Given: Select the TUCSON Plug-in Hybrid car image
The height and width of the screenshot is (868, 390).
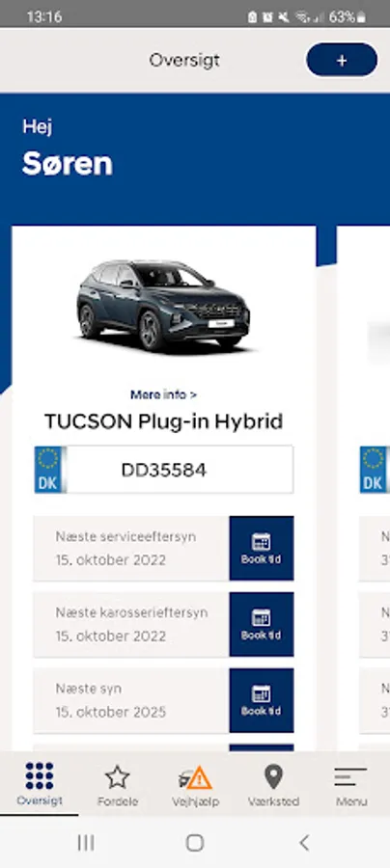Looking at the screenshot, I should [x=163, y=307].
